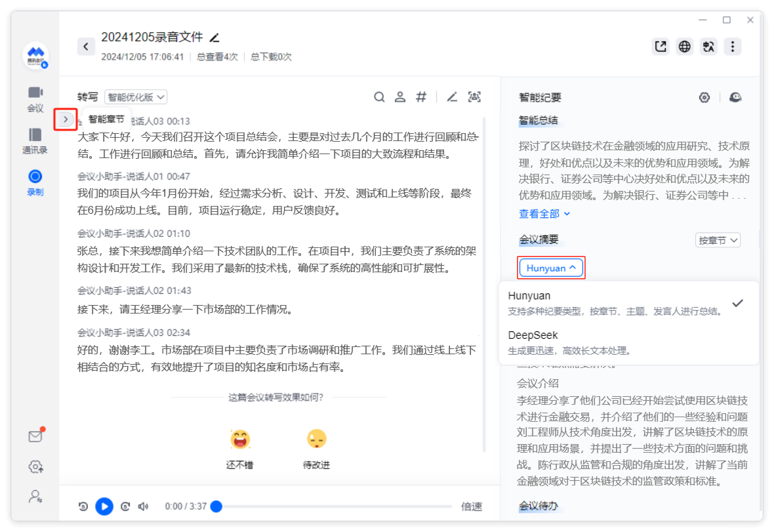
Task: Open the 智能优化版 transcript version dropdown
Action: coord(136,97)
